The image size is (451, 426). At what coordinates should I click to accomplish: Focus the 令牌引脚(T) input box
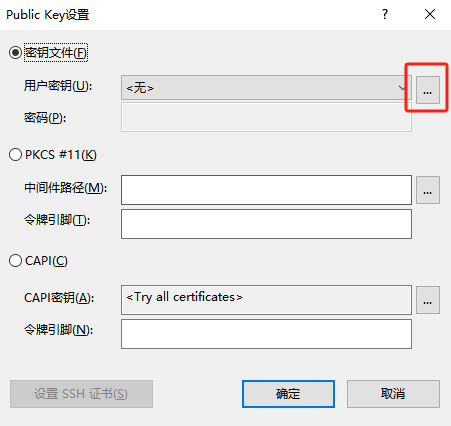266,224
